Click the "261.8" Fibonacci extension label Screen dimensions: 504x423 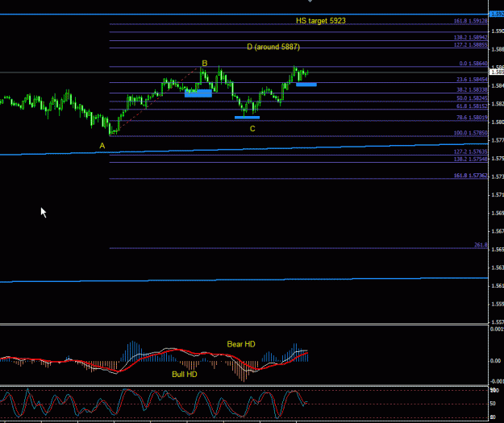(481, 245)
